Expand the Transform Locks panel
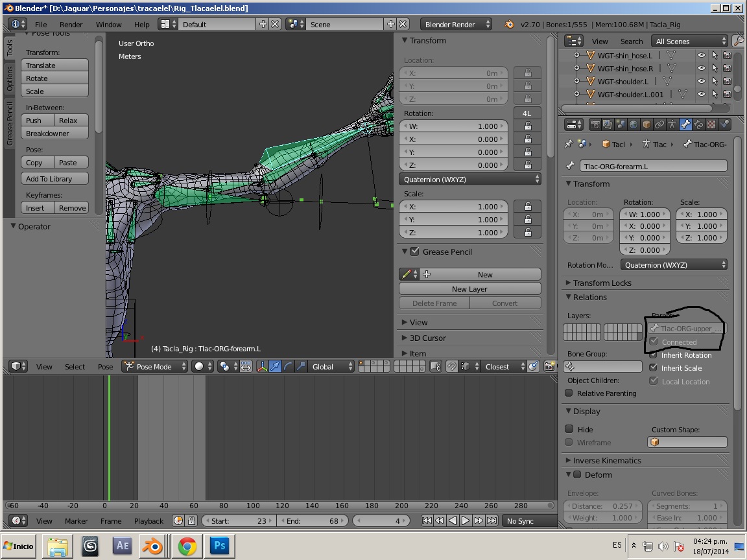This screenshot has width=747, height=560. (602, 283)
